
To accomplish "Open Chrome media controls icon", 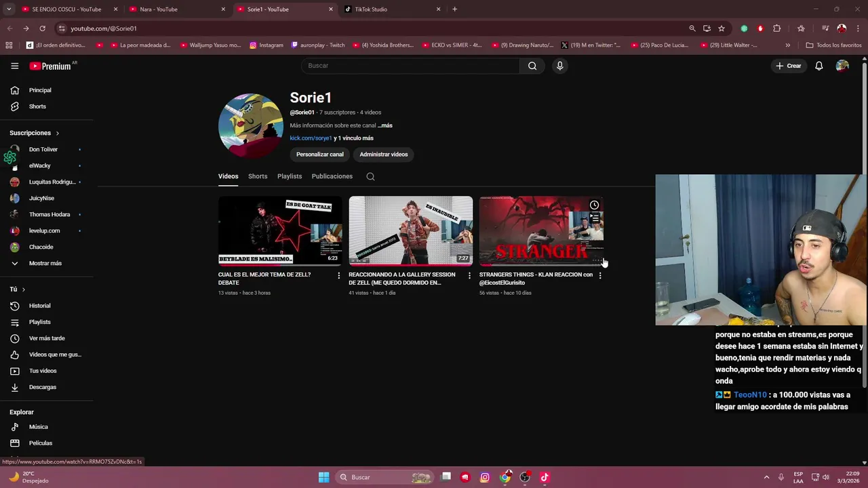I will click(825, 28).
